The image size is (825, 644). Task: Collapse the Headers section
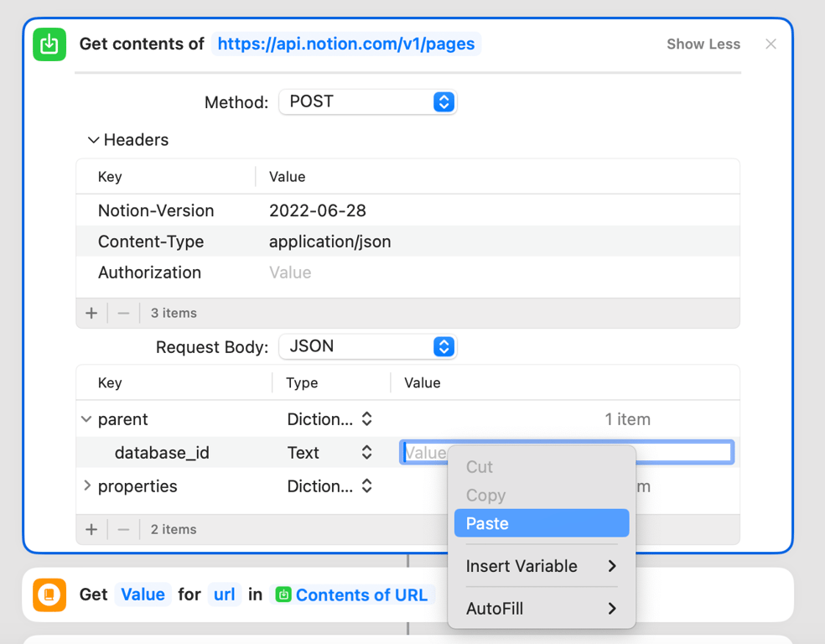click(94, 139)
